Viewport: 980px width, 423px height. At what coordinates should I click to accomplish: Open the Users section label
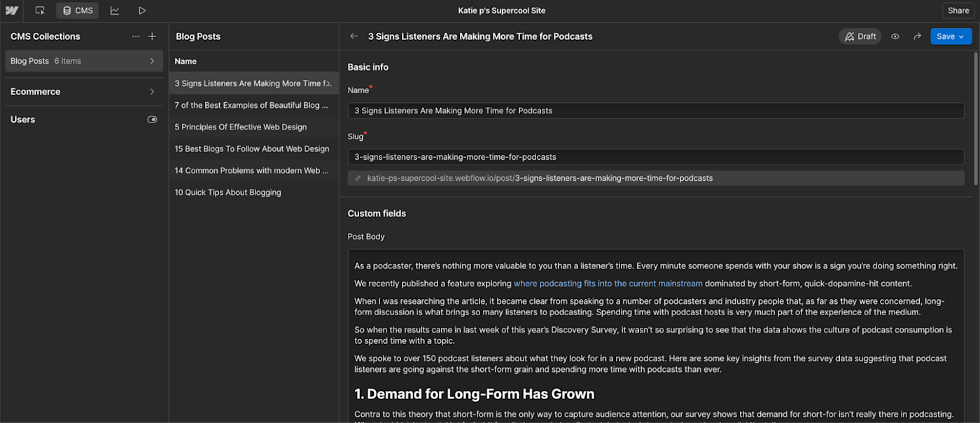coord(23,120)
